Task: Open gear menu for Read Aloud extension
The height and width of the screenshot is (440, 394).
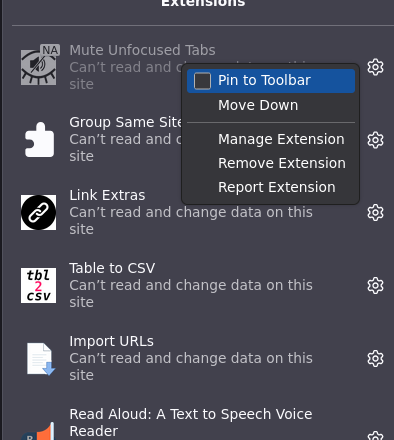Action: click(375, 436)
